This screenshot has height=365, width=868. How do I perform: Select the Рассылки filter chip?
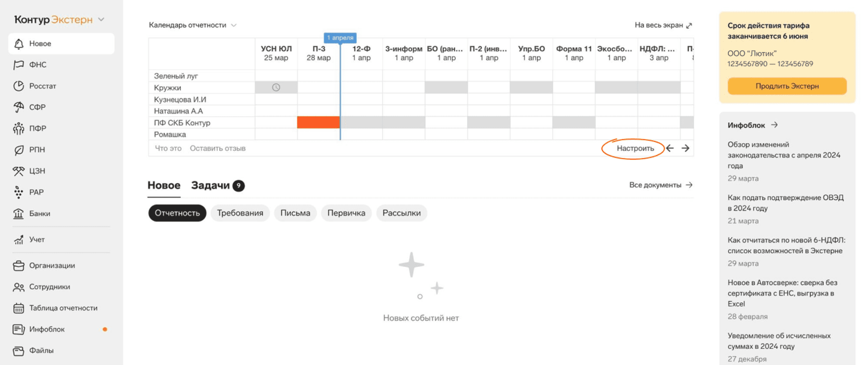click(x=401, y=213)
